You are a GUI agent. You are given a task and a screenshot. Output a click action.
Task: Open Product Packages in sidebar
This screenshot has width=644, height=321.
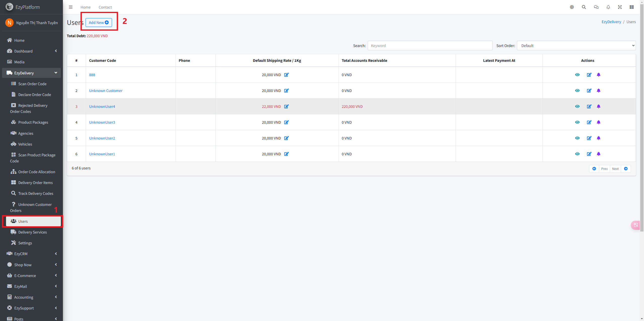pos(33,122)
